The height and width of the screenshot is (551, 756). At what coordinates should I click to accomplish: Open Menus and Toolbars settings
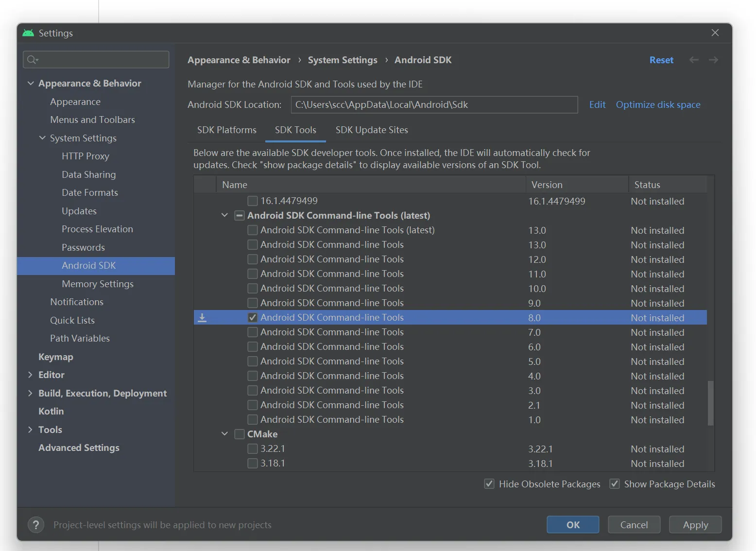click(92, 120)
